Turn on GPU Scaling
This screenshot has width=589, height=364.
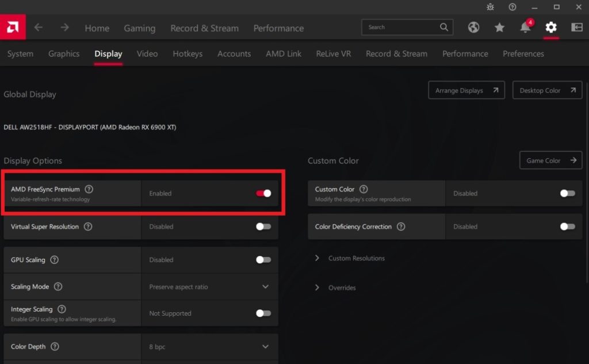point(263,260)
